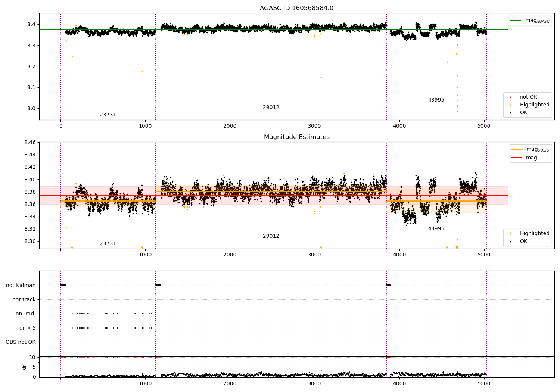
Task: Click the 10 tick on the dr axis
Action: [32, 358]
